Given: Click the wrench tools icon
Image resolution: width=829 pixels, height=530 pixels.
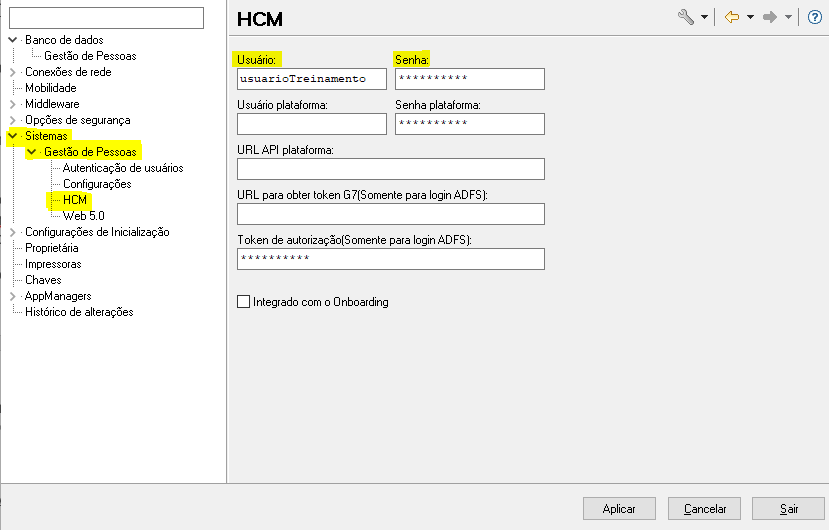Looking at the screenshot, I should (x=686, y=17).
